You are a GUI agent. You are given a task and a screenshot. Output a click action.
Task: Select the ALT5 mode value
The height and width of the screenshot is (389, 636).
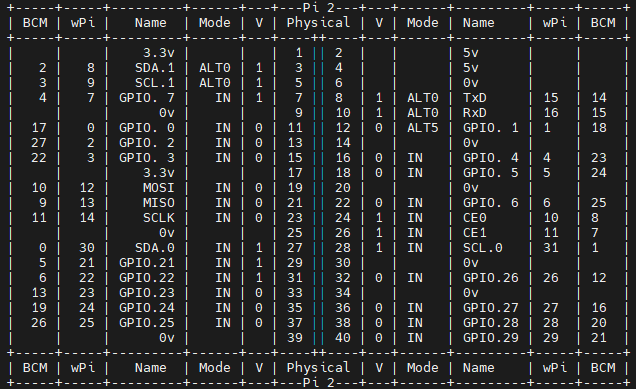(x=423, y=128)
